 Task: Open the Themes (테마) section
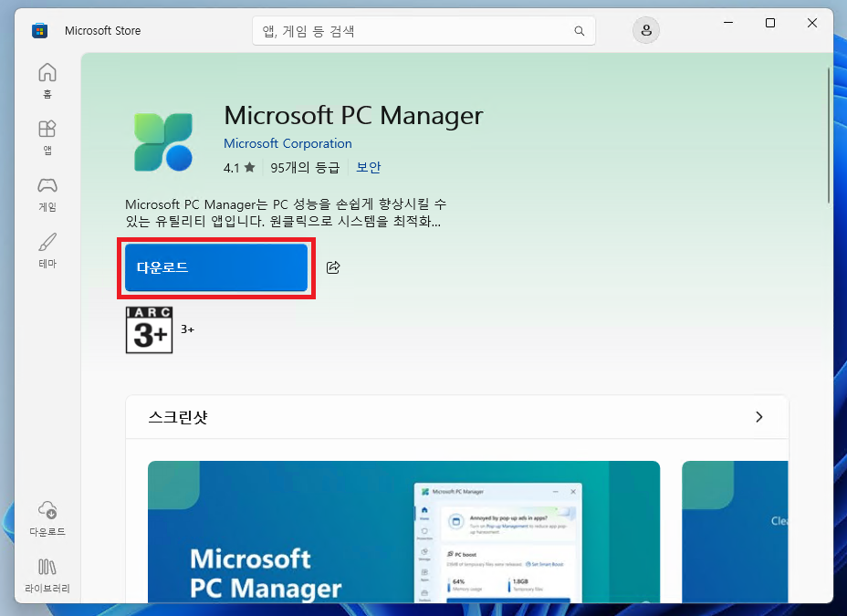(x=47, y=250)
